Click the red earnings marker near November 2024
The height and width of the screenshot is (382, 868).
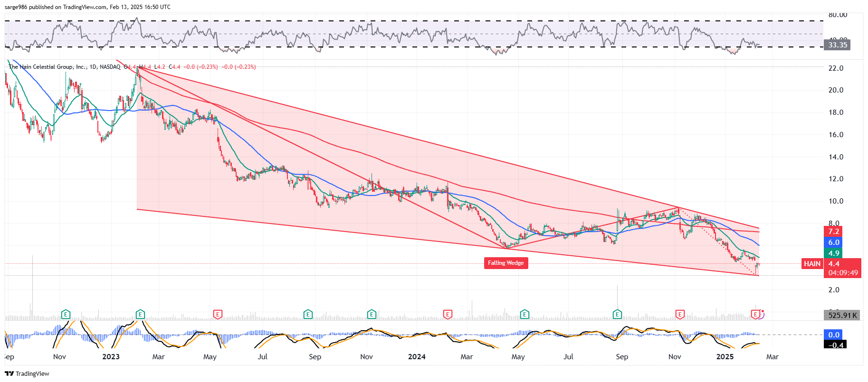pyautogui.click(x=680, y=314)
